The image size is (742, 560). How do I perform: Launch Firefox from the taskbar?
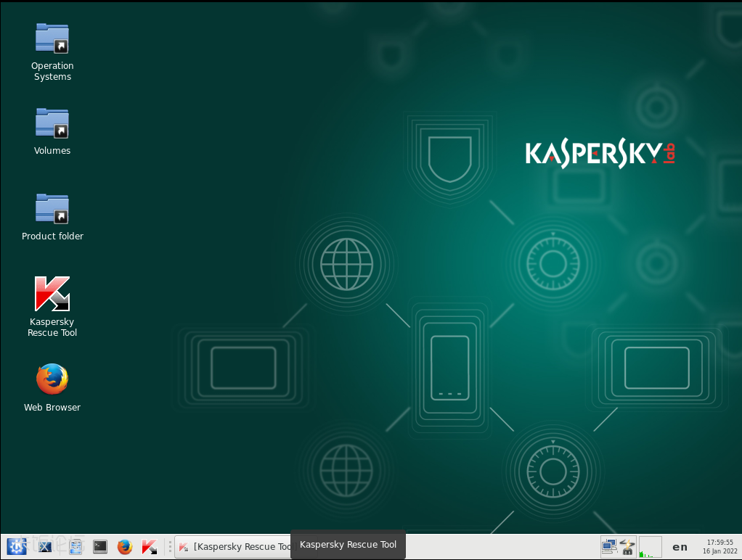[124, 546]
